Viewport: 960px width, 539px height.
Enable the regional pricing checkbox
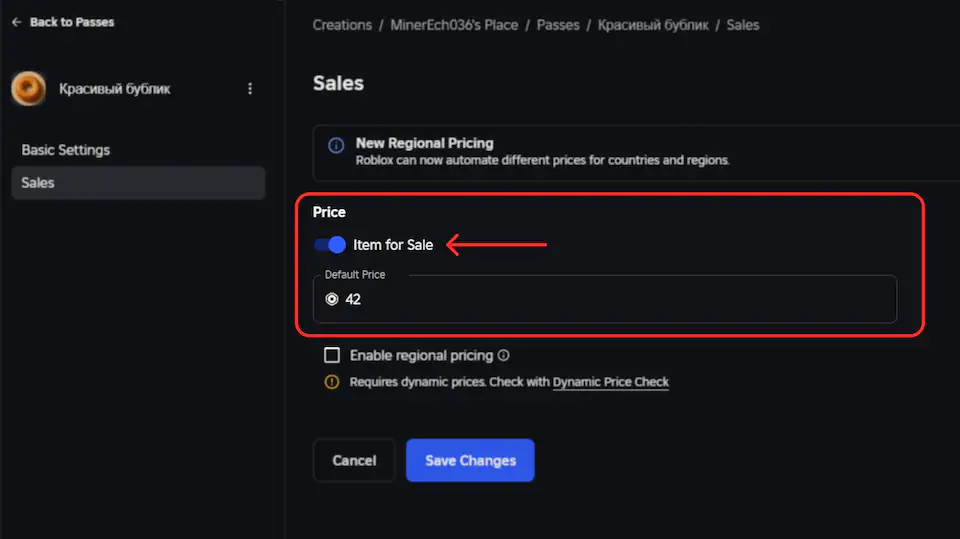(332, 355)
